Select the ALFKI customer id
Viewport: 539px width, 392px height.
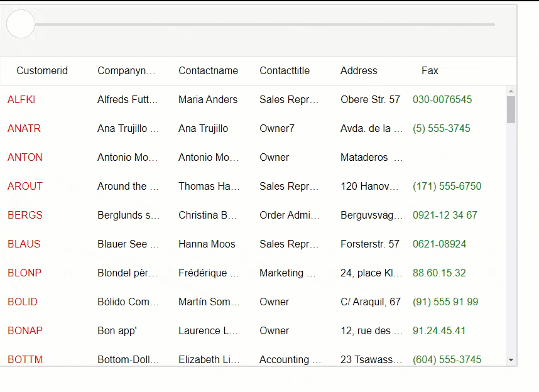21,99
